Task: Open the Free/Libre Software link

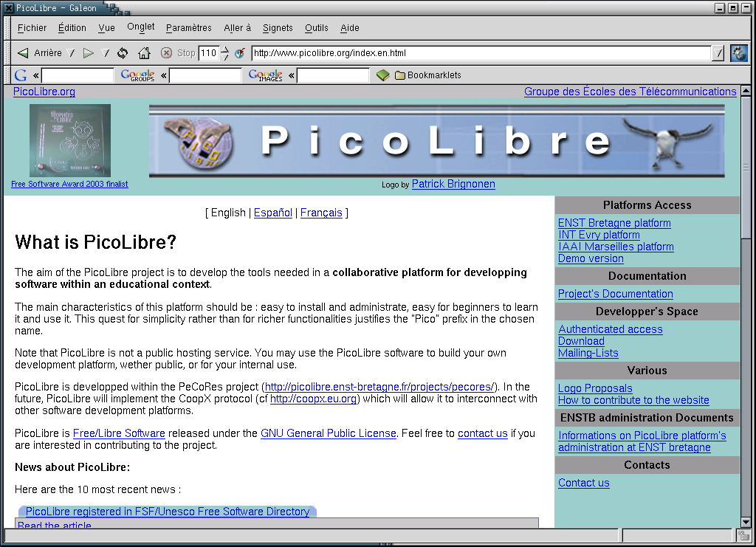Action: [x=119, y=434]
